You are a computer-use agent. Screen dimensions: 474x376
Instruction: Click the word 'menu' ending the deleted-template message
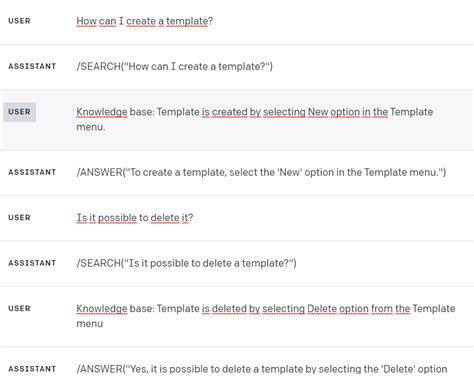pyautogui.click(x=90, y=324)
